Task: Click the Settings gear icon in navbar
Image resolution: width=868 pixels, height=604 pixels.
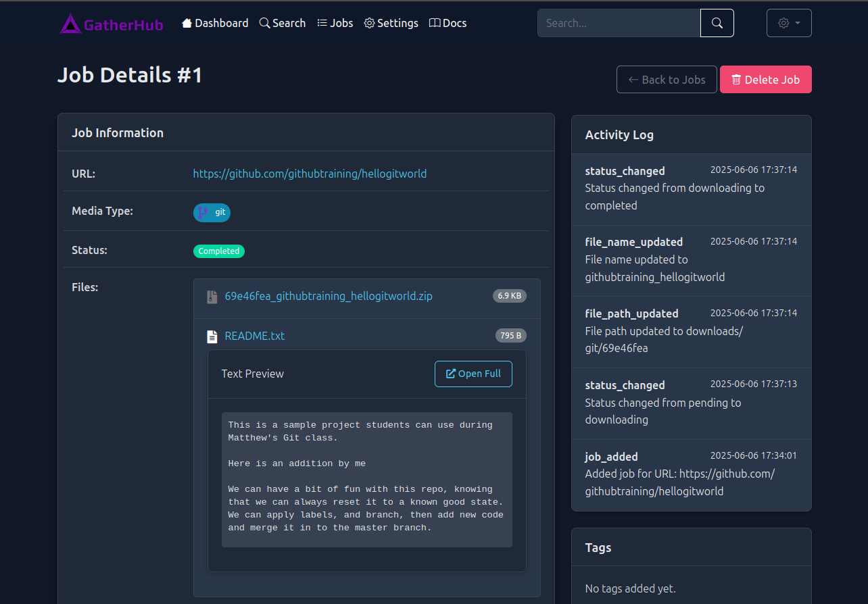Action: [369, 22]
